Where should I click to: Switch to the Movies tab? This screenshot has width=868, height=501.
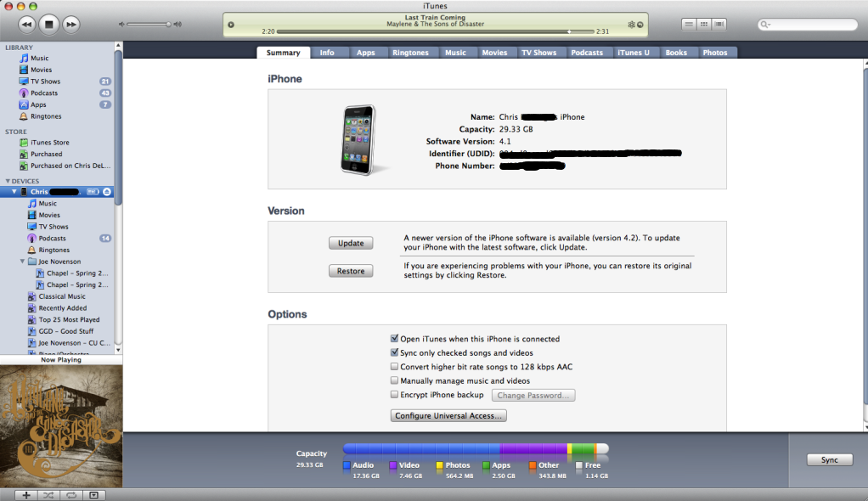pos(494,53)
